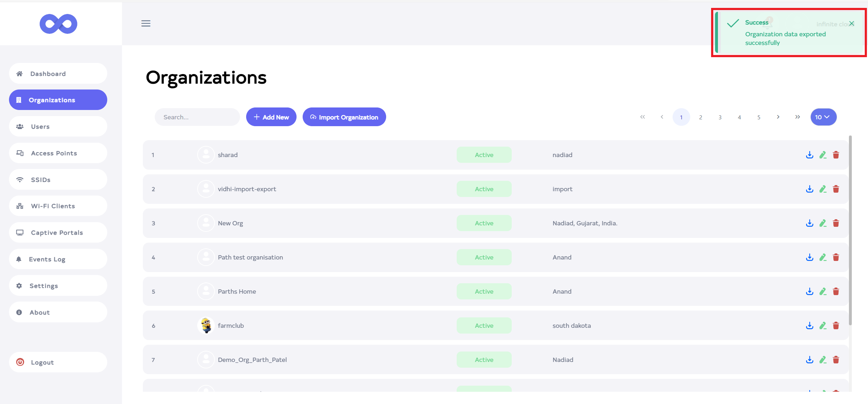Dismiss the Success notification

[x=851, y=24]
